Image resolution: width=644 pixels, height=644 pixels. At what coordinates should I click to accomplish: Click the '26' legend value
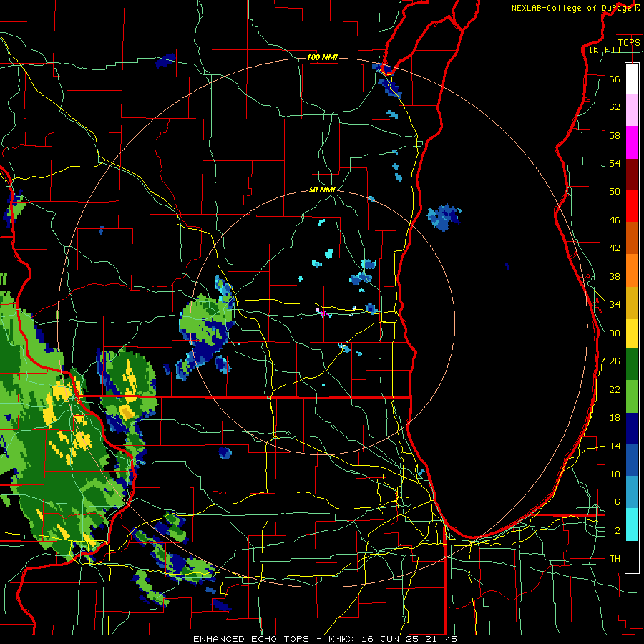(x=615, y=361)
